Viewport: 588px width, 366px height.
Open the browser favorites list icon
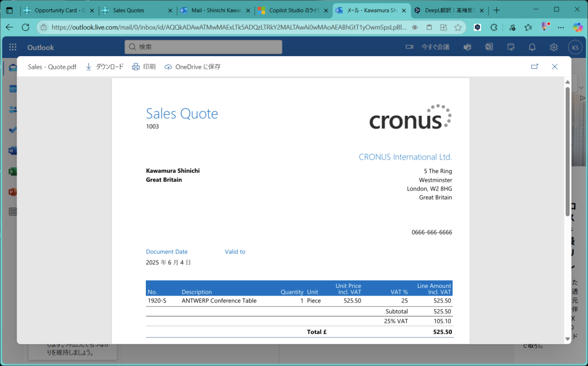click(x=528, y=28)
